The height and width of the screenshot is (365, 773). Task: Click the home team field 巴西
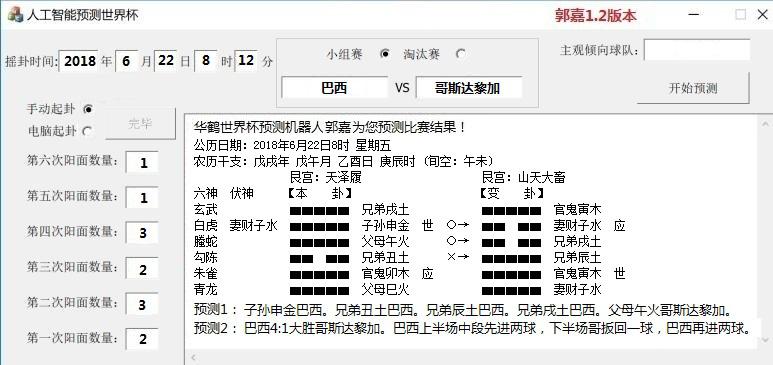(x=334, y=88)
